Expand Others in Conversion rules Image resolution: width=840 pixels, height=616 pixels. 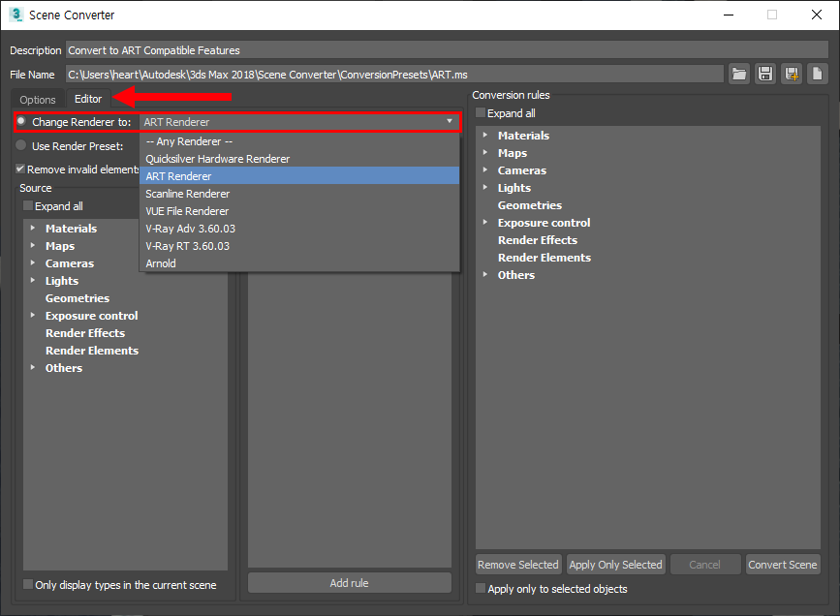485,274
